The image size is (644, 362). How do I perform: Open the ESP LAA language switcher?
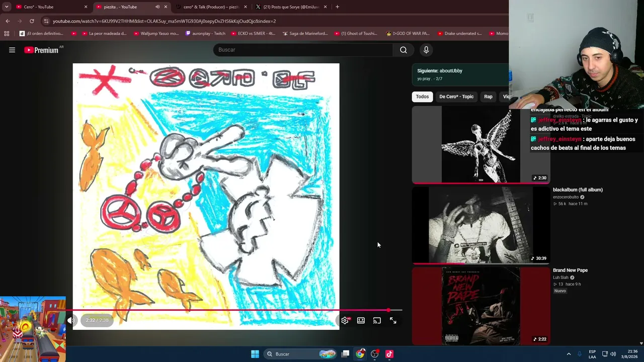tap(592, 354)
